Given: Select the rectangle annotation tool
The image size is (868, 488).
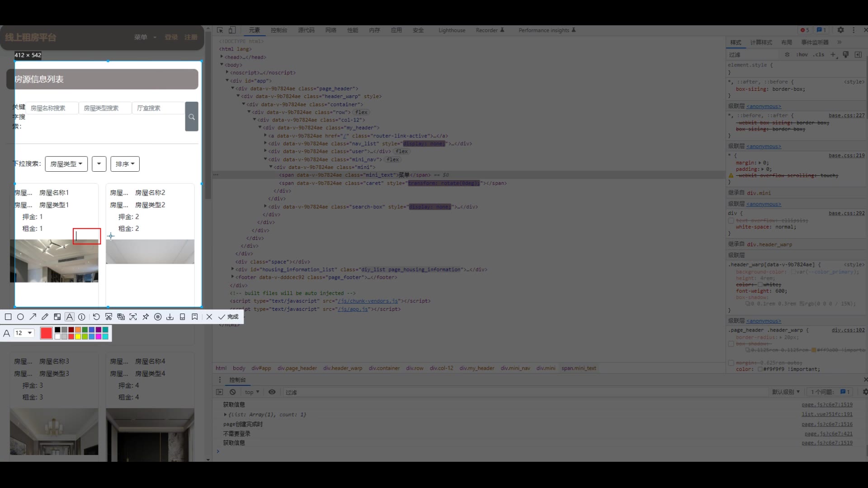Looking at the screenshot, I should (8, 317).
